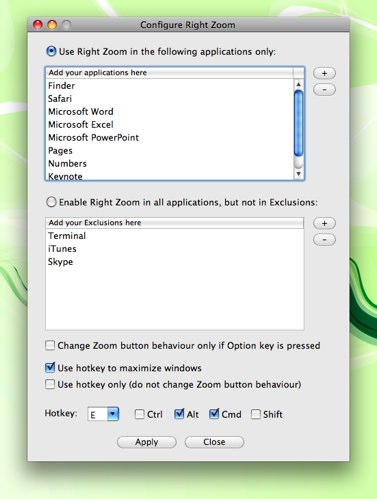377x499 pixels.
Task: Select Keynote in applications list
Action: [x=170, y=175]
